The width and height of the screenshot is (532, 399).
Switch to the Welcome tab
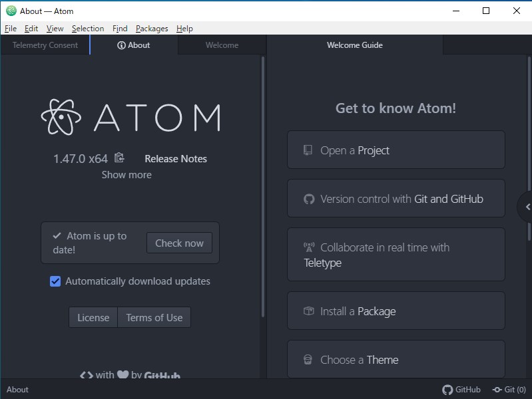coord(222,45)
